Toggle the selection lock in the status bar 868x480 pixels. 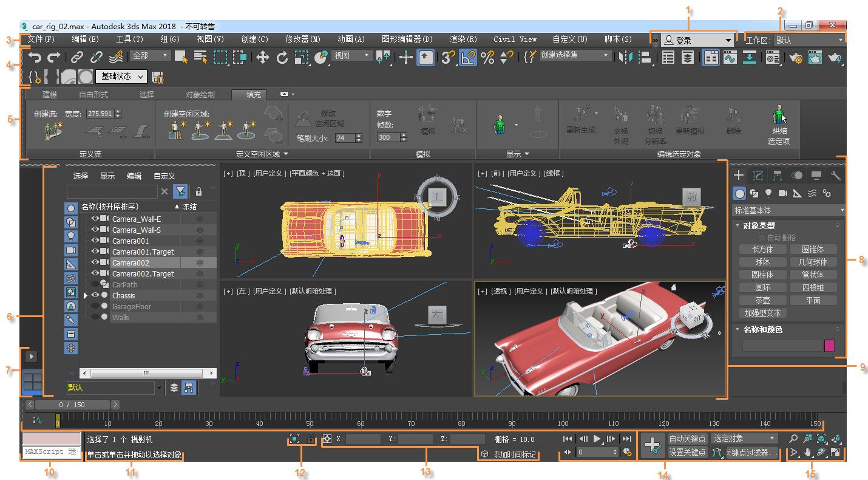click(x=311, y=439)
